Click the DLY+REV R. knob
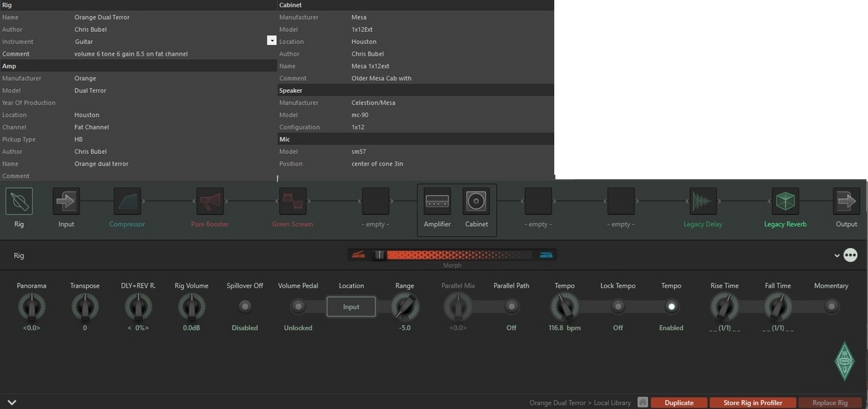The image size is (868, 409). tap(138, 308)
